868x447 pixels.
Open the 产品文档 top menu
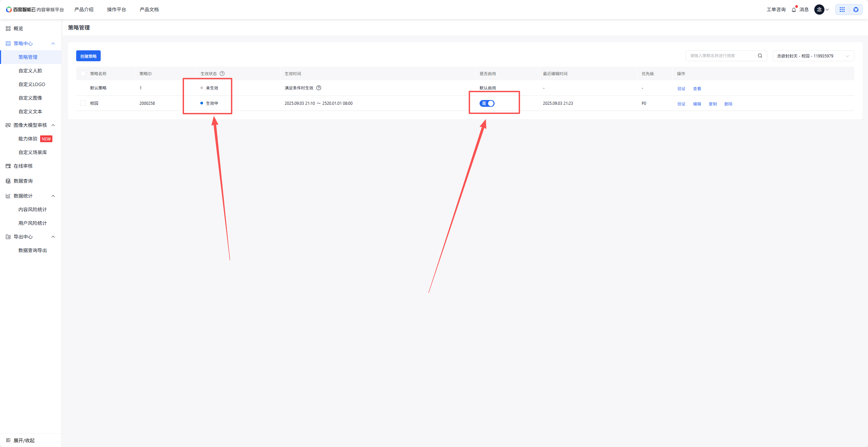pos(149,10)
